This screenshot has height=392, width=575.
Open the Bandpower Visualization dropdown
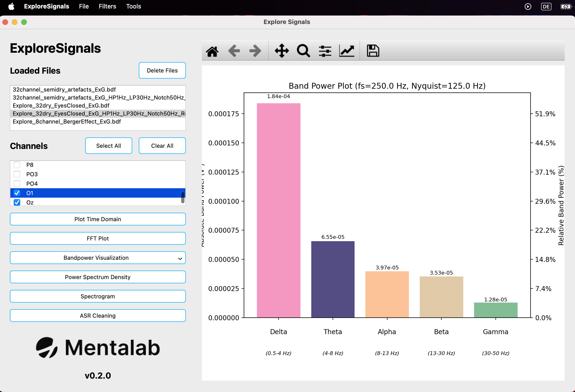point(98,258)
